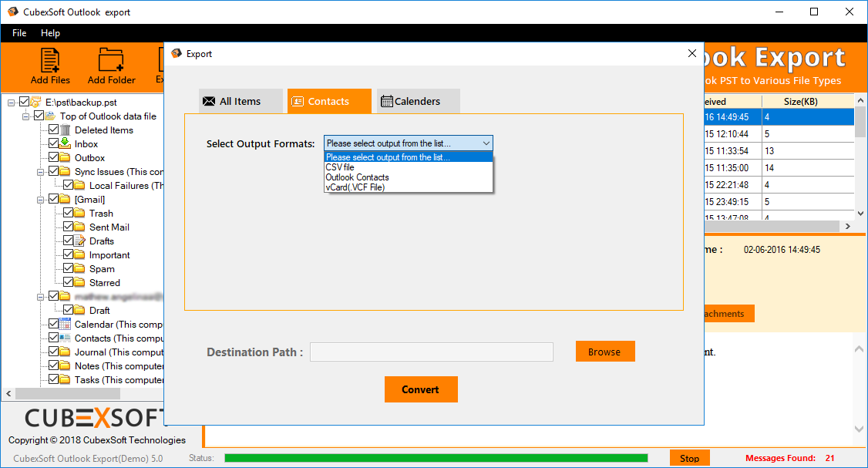Uncheck the Outbox folder checkbox
Image resolution: width=868 pixels, height=468 pixels.
(x=53, y=157)
